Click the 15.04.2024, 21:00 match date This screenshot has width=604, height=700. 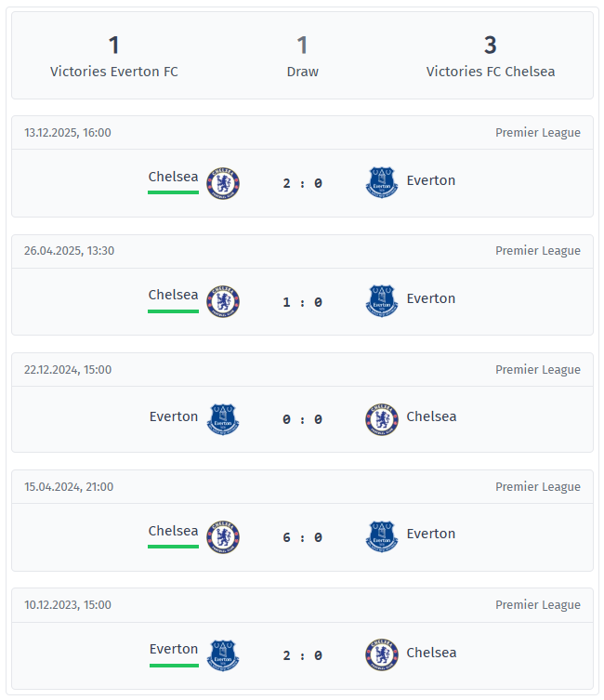67,486
